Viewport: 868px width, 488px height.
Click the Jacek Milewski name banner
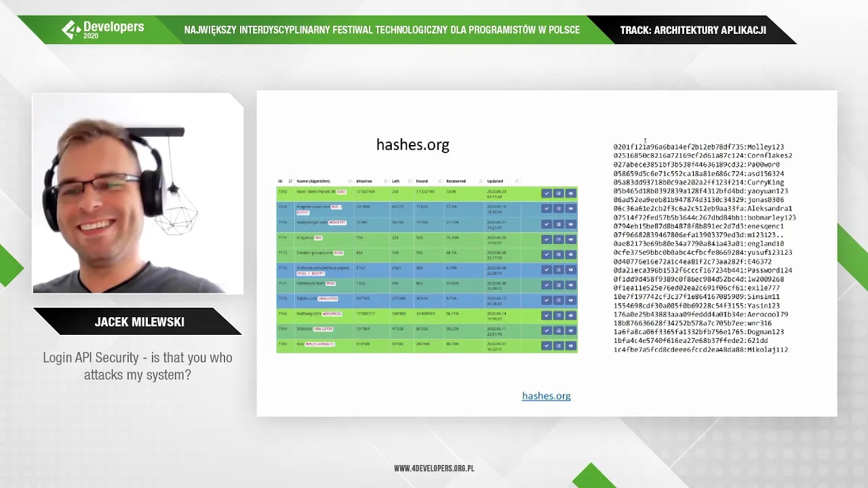pyautogui.click(x=139, y=322)
